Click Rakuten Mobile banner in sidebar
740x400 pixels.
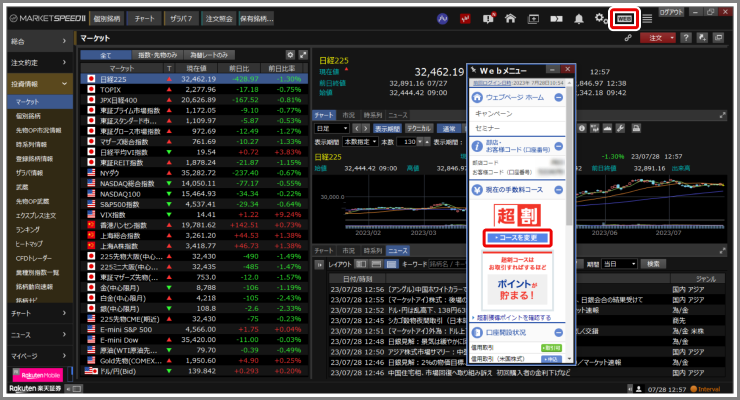point(37,375)
